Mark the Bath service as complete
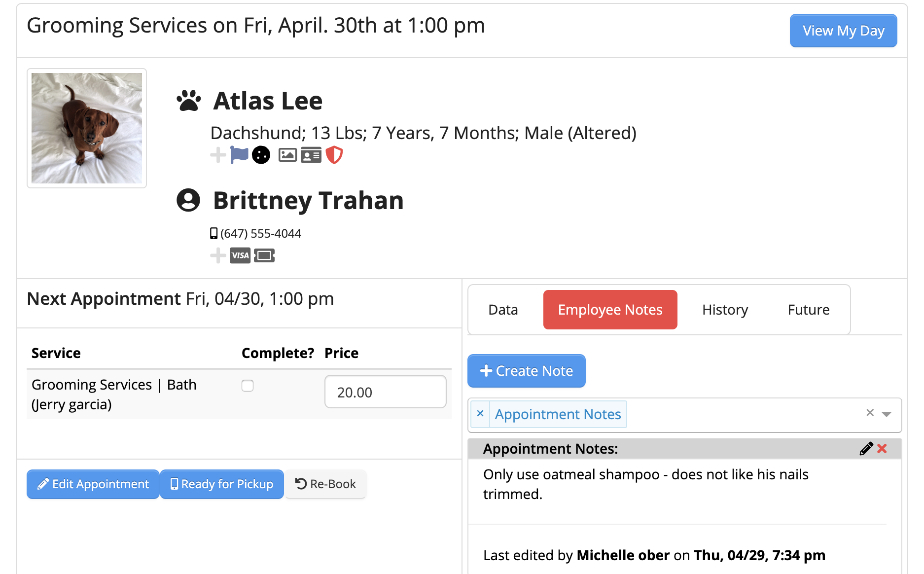 [248, 386]
